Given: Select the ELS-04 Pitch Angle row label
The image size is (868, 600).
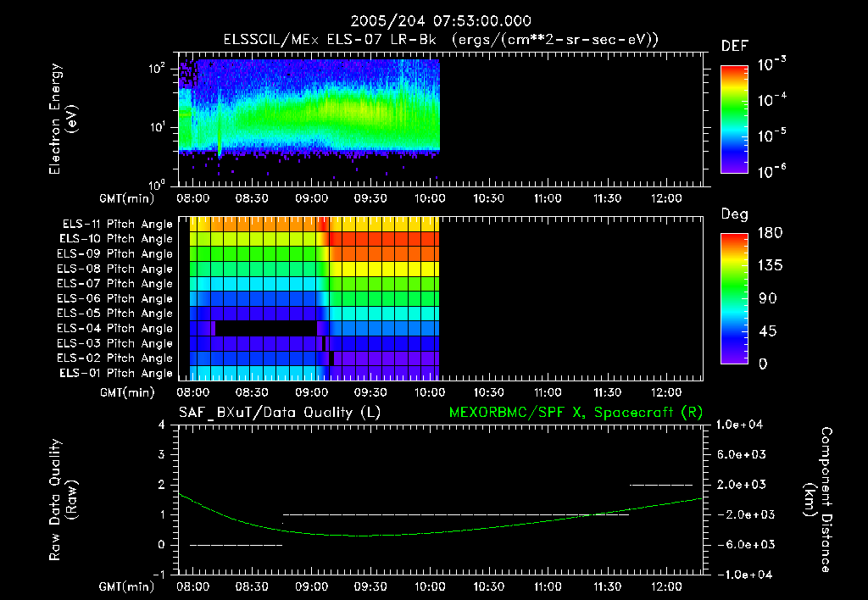Looking at the screenshot, I should coord(115,329).
